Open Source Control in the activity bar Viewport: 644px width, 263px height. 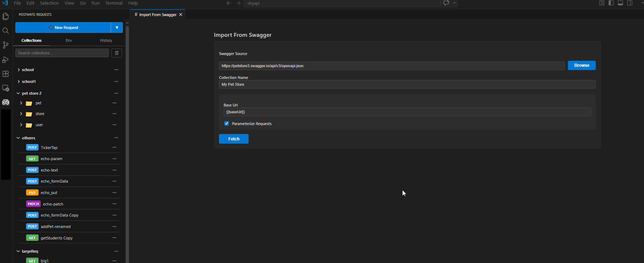coord(6,45)
